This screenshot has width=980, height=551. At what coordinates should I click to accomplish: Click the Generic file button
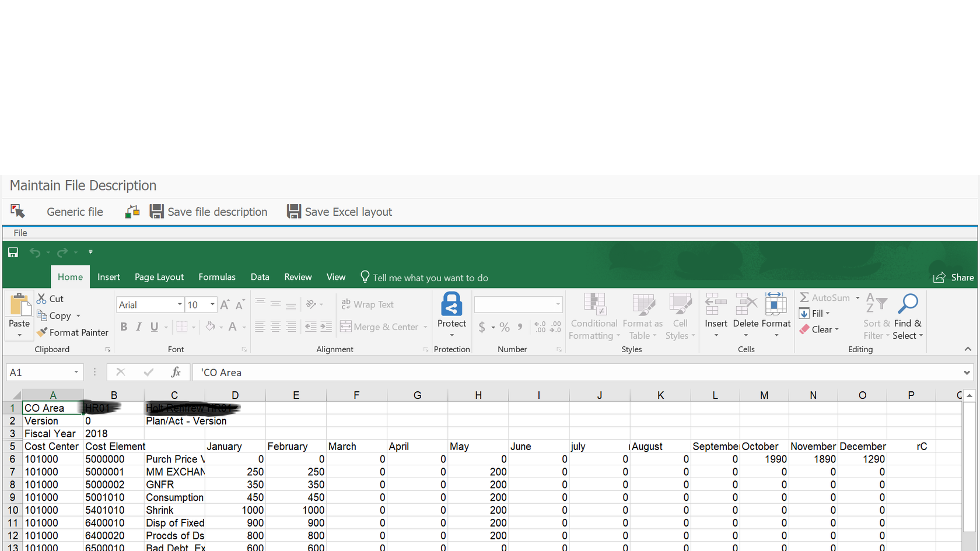pyautogui.click(x=75, y=212)
